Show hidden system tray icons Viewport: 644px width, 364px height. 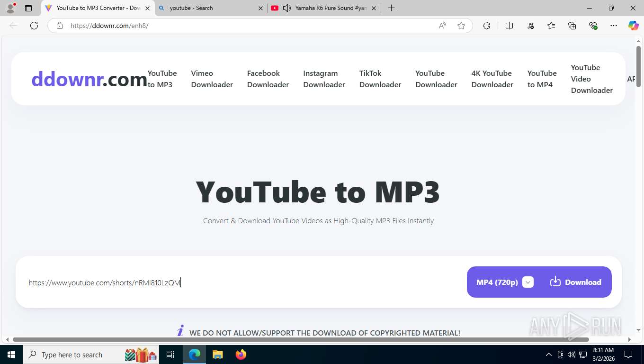548,355
